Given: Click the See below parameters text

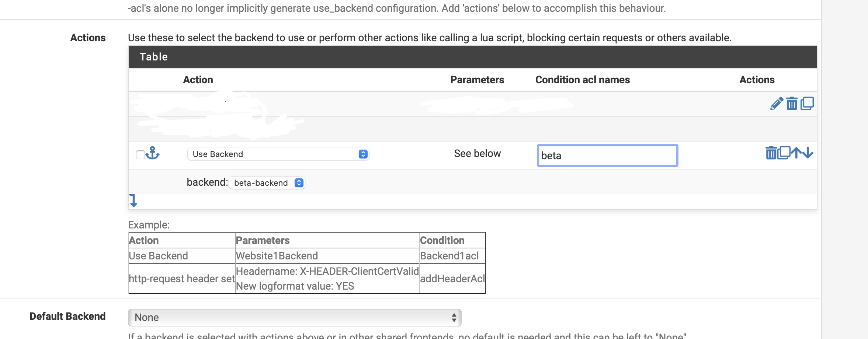Looking at the screenshot, I should [x=477, y=154].
